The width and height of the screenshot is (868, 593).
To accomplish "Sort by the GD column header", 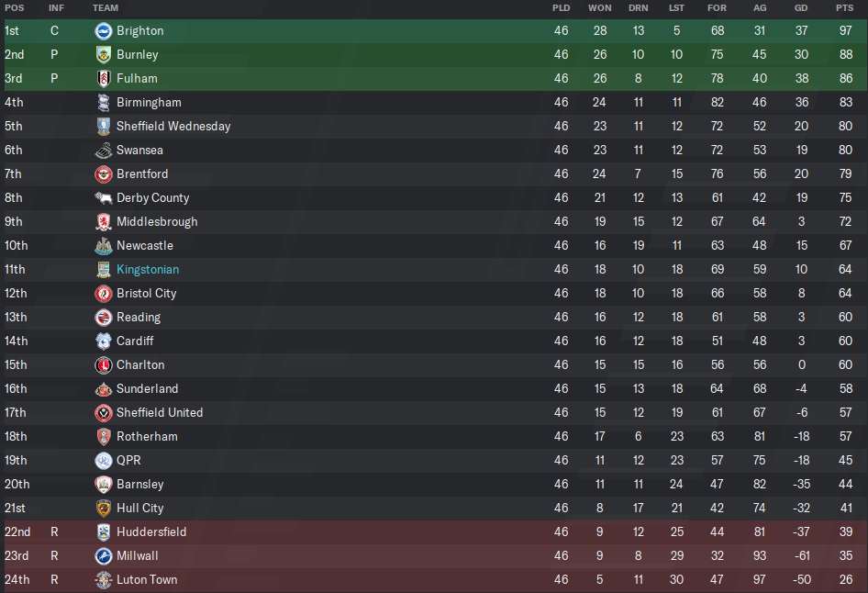I will 802,7.
